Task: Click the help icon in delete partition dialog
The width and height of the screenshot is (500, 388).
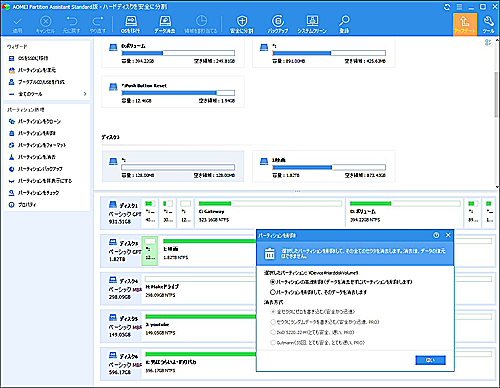Action: pyautogui.click(x=436, y=235)
